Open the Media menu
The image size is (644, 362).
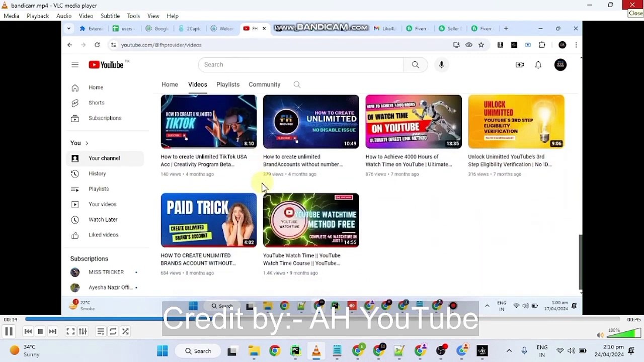point(11,16)
